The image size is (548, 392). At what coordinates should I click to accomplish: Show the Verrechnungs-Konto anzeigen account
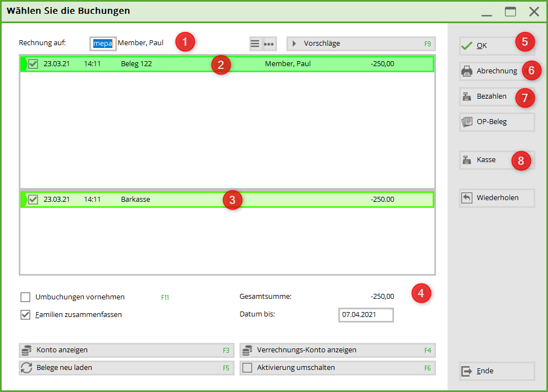[x=337, y=350]
